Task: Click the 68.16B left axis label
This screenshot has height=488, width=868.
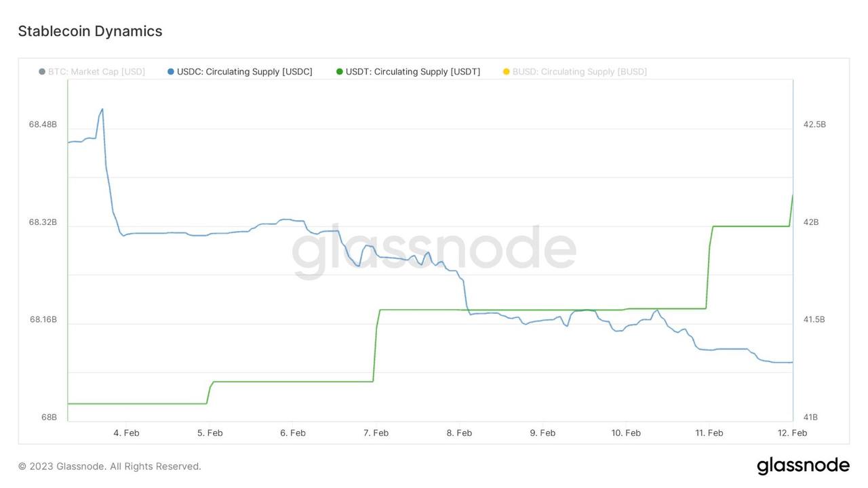Action: click(43, 319)
